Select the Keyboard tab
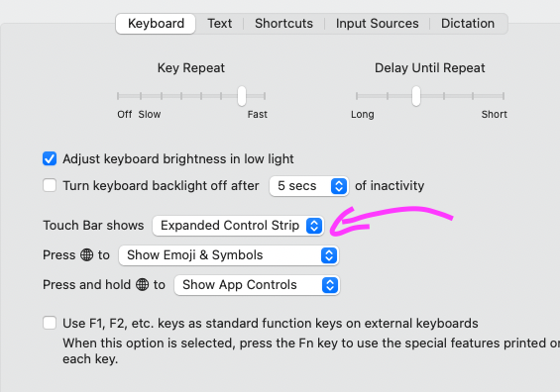The image size is (560, 392). pyautogui.click(x=156, y=24)
